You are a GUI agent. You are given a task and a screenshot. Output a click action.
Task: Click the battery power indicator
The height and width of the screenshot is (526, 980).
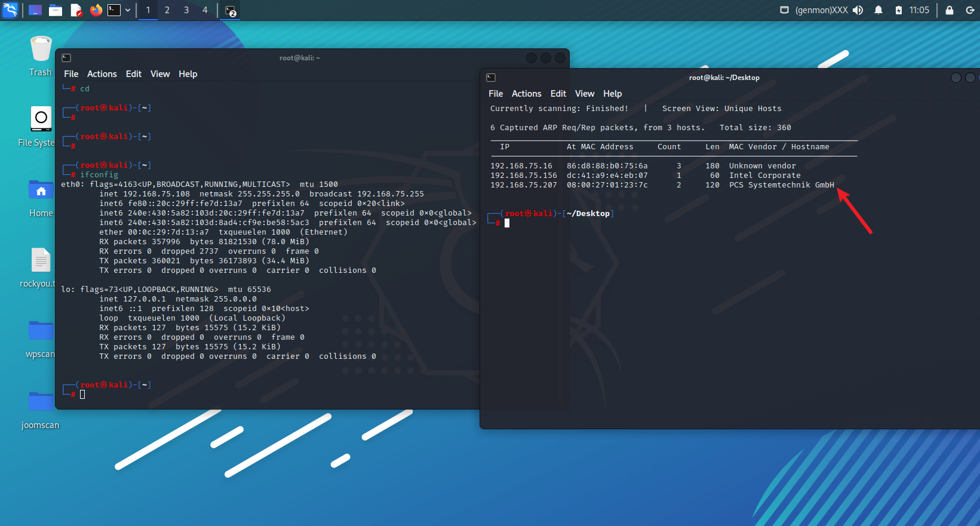(x=898, y=10)
